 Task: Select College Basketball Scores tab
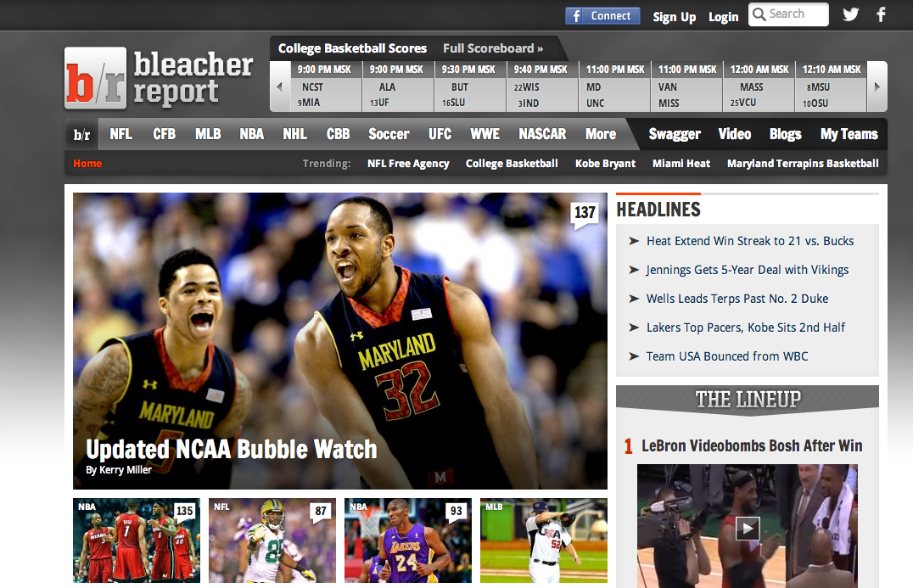pyautogui.click(x=352, y=48)
